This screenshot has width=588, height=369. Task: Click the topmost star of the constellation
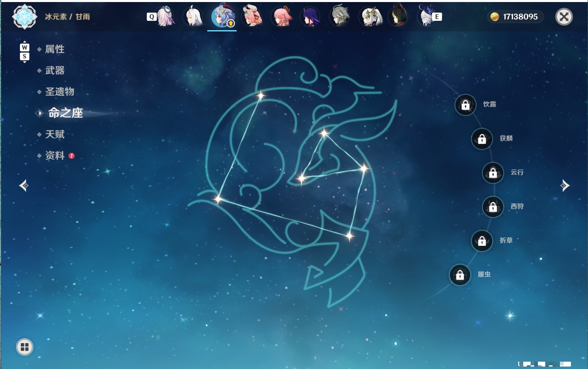point(260,96)
